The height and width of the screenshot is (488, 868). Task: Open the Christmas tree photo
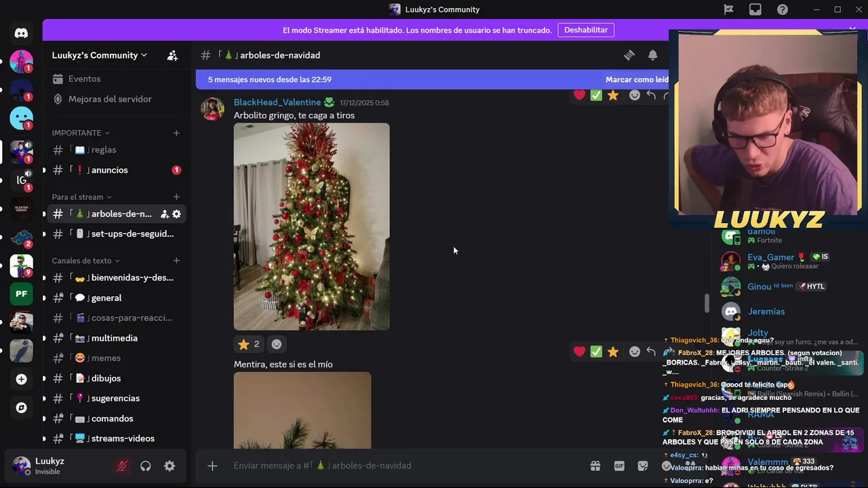[312, 226]
